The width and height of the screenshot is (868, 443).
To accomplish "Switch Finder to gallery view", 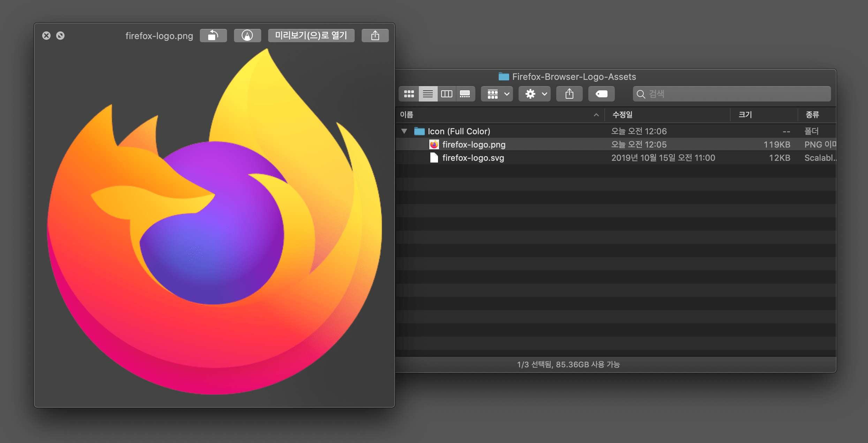I will click(465, 94).
